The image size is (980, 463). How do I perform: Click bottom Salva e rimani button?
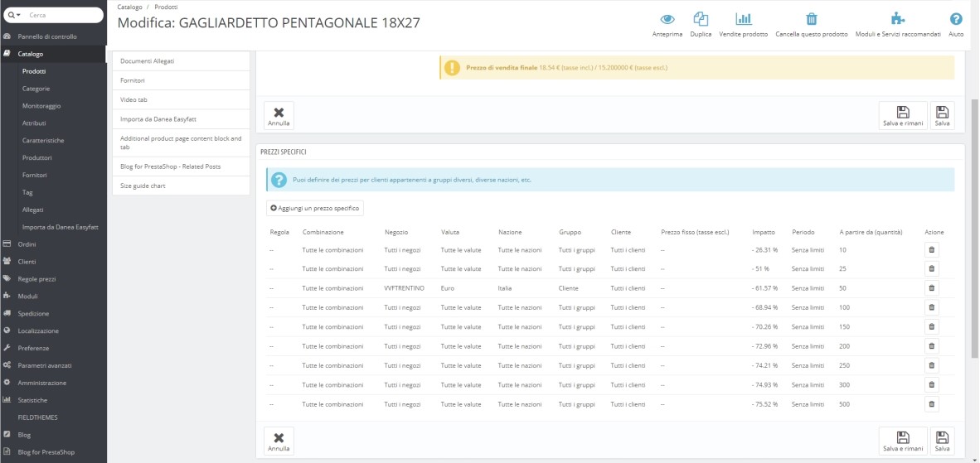(x=903, y=441)
